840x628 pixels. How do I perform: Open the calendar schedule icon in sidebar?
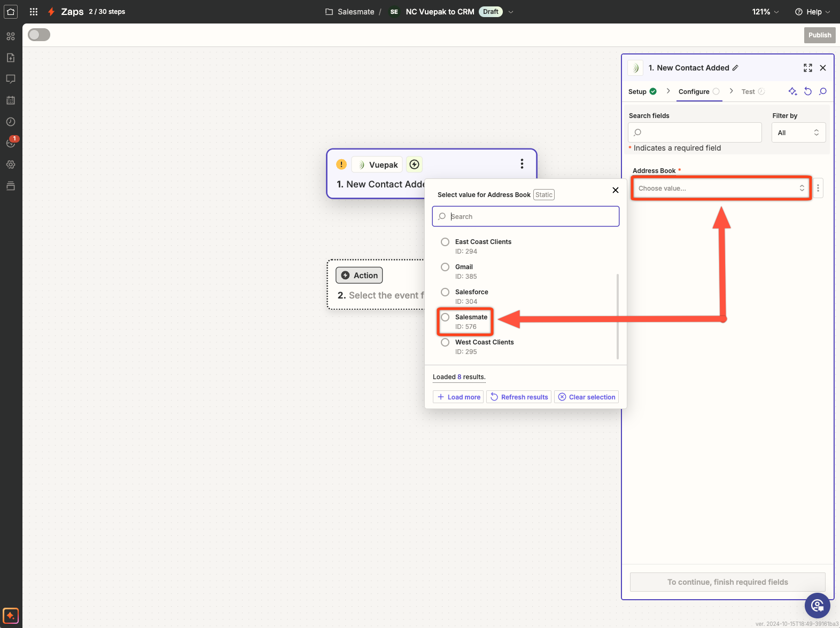pyautogui.click(x=11, y=100)
